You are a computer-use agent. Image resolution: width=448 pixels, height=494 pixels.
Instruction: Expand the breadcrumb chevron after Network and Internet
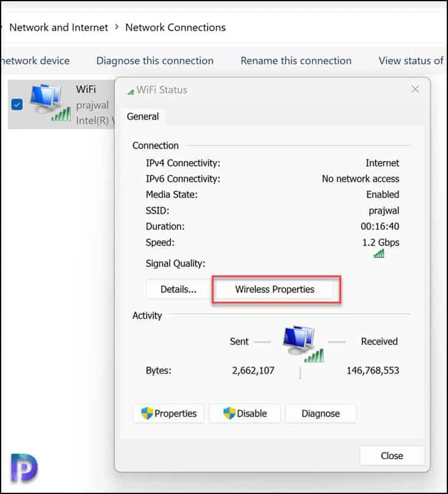tap(117, 27)
